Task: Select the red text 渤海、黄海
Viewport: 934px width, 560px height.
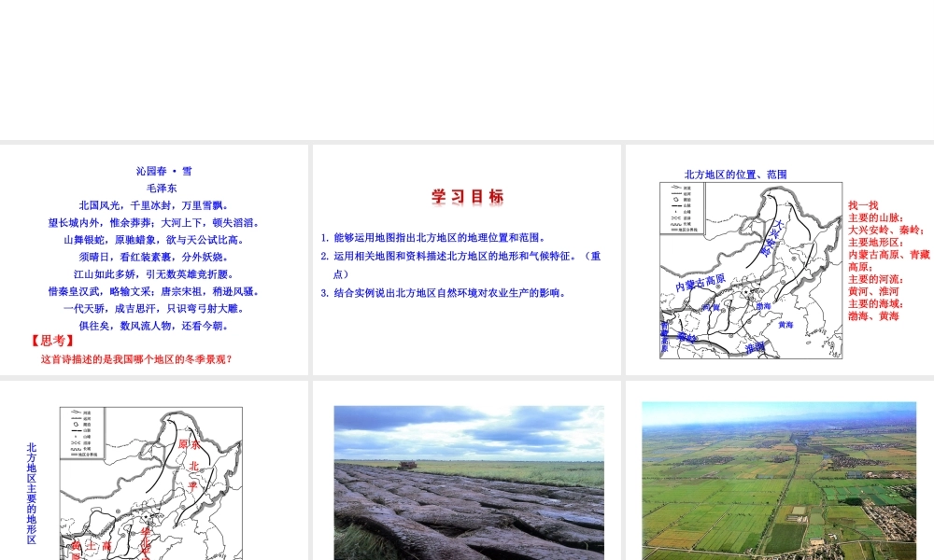Action: pyautogui.click(x=873, y=316)
